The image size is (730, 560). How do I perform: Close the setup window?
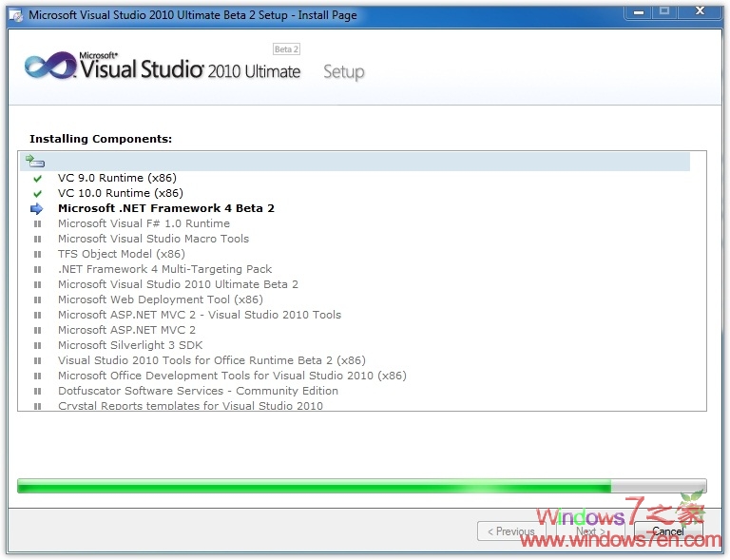(x=701, y=11)
